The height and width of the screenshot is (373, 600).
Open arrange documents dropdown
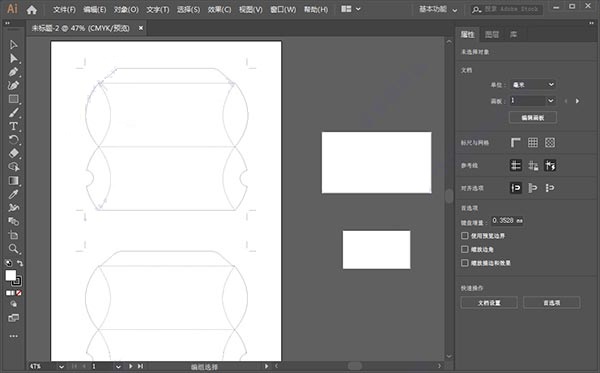[351, 9]
